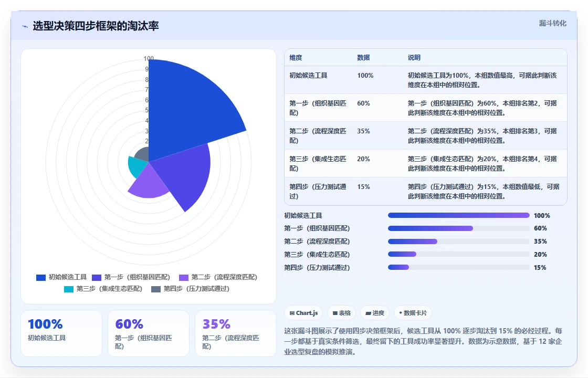Click the 第四步（压力测试通过） progress bar
This screenshot has height=378, width=588.
click(459, 267)
